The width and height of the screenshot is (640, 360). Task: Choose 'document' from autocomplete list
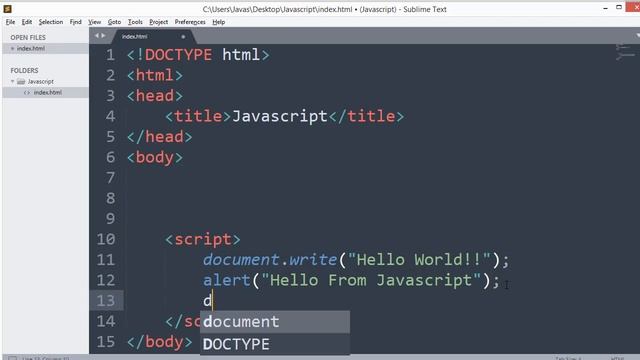click(x=274, y=322)
